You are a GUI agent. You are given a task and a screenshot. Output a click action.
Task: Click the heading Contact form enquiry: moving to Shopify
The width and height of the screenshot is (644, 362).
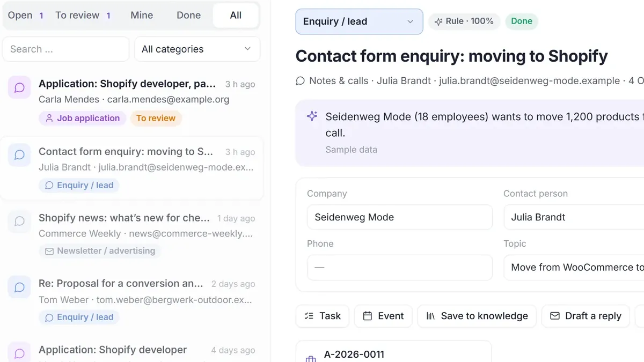point(451,56)
